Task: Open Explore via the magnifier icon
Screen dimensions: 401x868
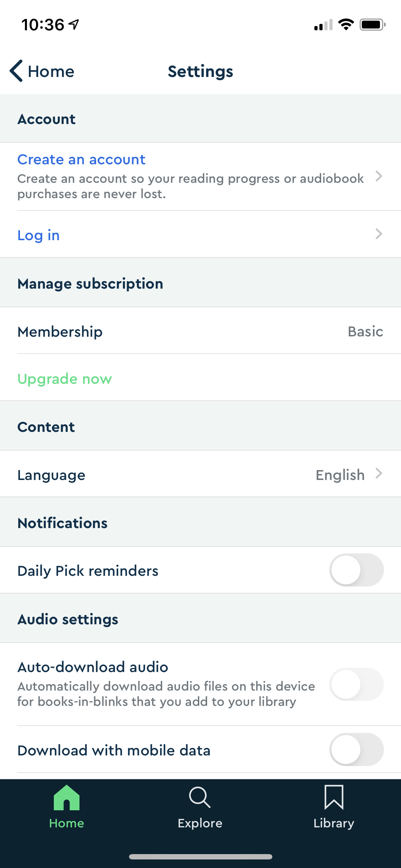Action: pos(200,798)
